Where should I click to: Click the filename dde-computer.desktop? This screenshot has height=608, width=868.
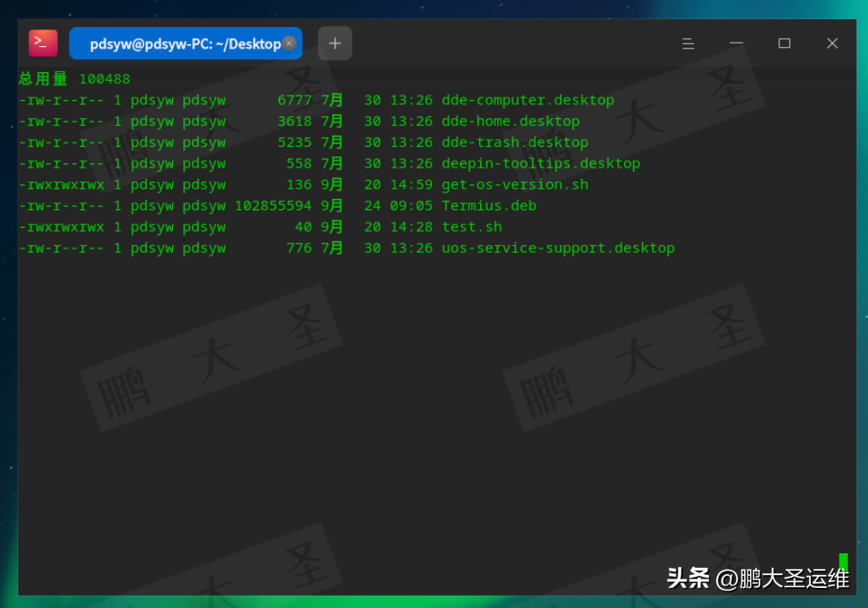[x=528, y=100]
